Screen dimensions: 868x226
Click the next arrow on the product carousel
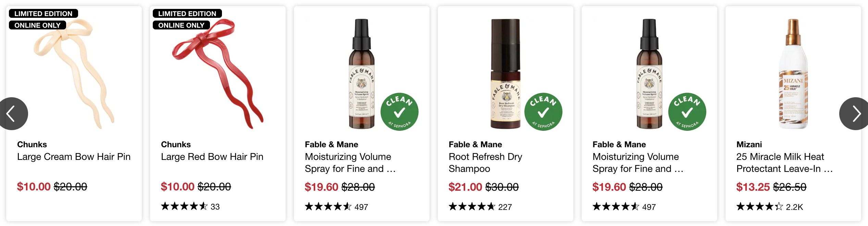855,114
